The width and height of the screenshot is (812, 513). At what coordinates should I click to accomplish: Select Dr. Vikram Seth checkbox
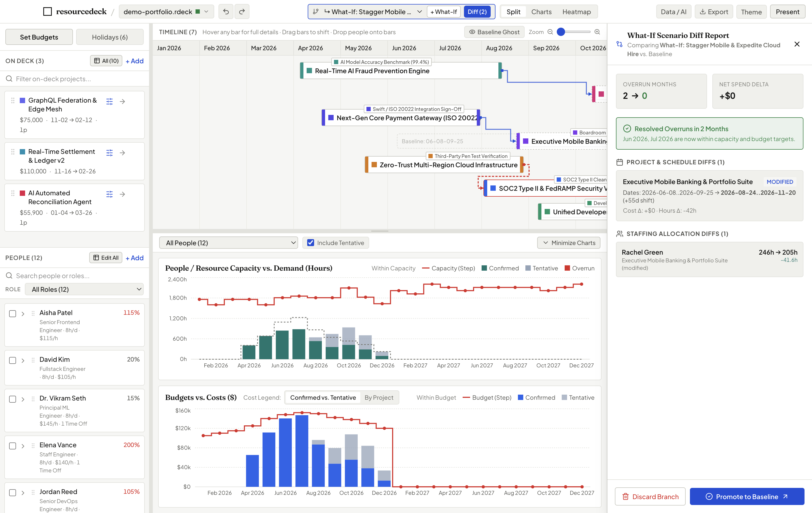point(13,399)
